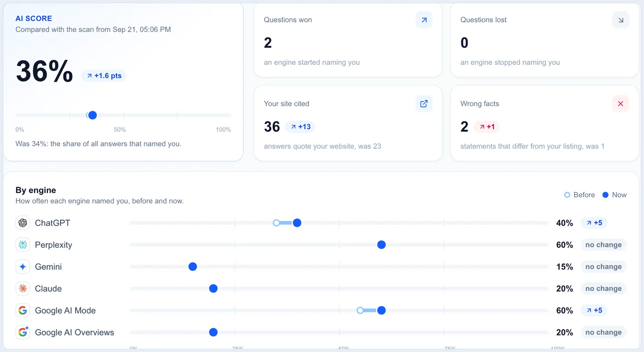Click ChatGPT's solid Now dot
The image size is (644, 352).
(x=297, y=223)
